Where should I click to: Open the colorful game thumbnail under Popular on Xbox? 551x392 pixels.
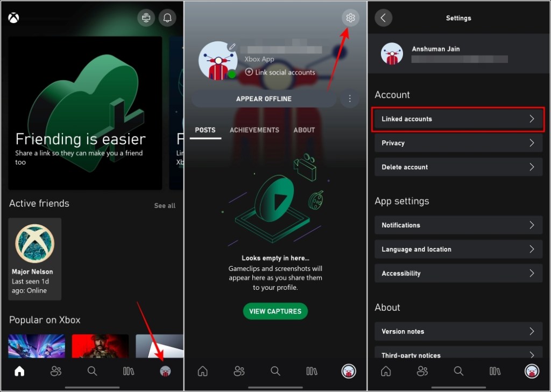[x=37, y=346]
